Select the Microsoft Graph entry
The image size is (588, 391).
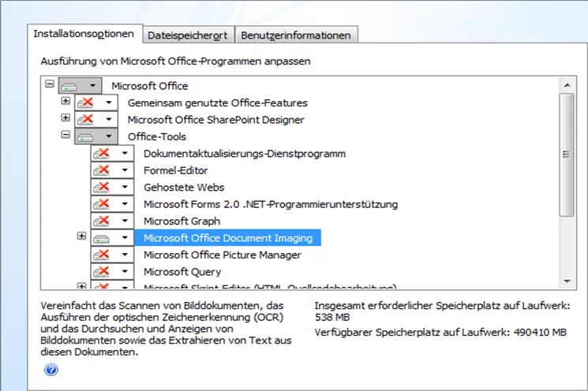pyautogui.click(x=182, y=221)
